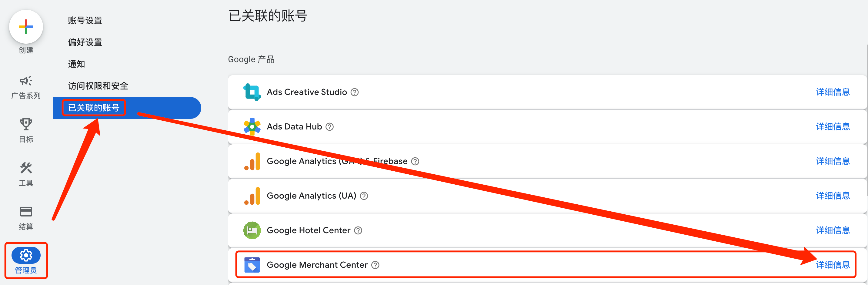This screenshot has height=285, width=868.
Task: Click the Google Hotel Center product icon
Action: [x=252, y=230]
